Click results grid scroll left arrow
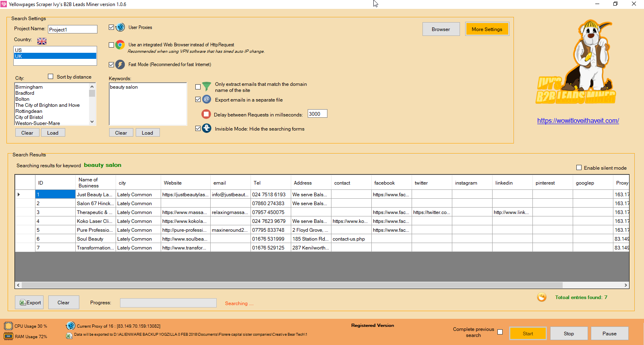This screenshot has width=644, height=345. tap(18, 285)
